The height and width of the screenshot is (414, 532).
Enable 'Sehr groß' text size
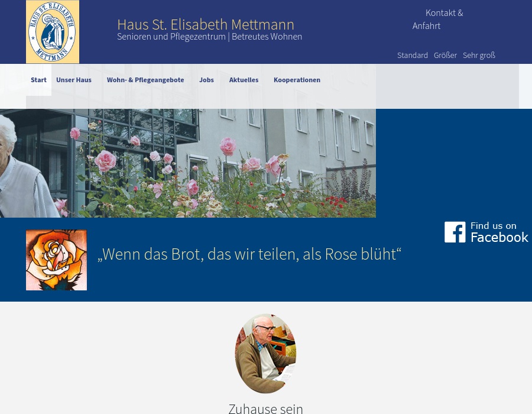[479, 55]
